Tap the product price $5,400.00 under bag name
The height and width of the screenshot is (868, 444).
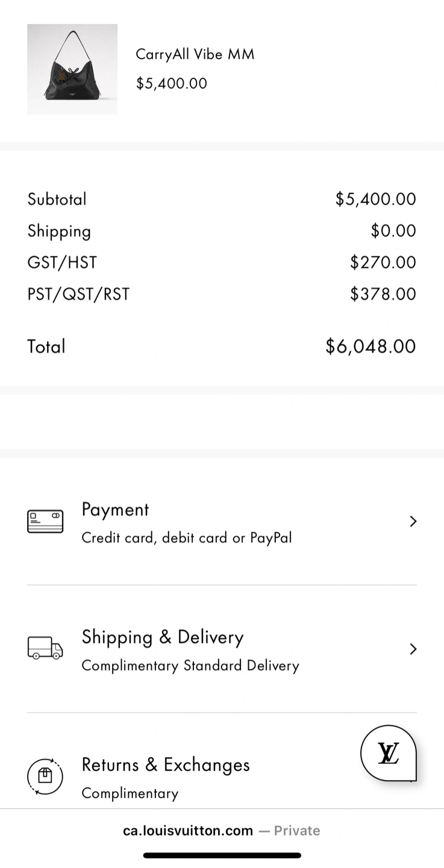(x=172, y=83)
